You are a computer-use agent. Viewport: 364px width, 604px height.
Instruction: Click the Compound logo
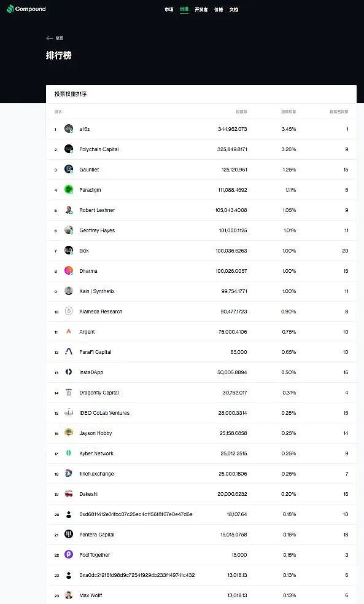pyautogui.click(x=26, y=9)
